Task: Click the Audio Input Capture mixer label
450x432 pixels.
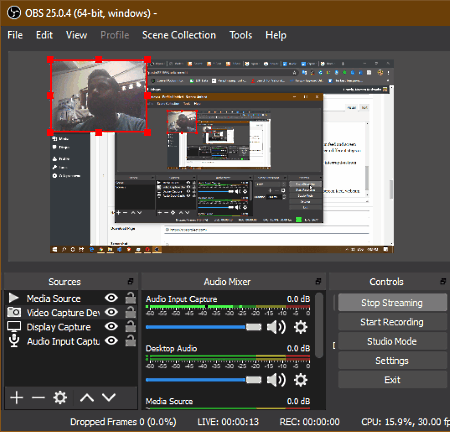Action: coord(181,299)
